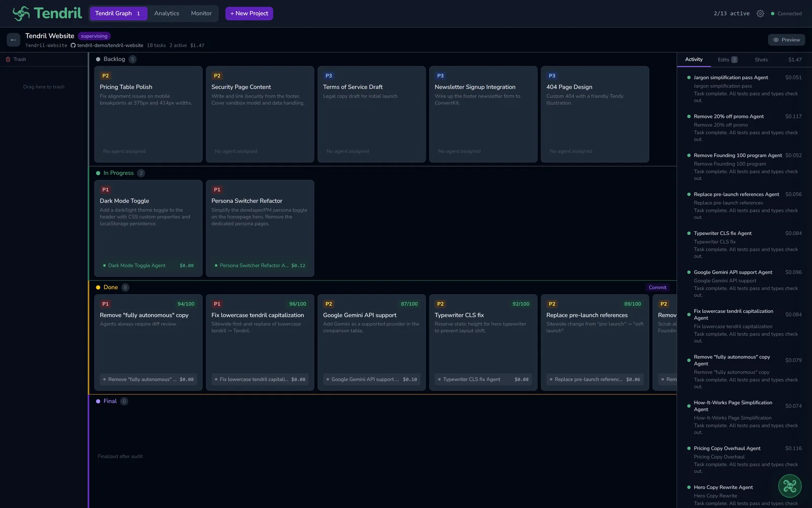Screen dimensions: 812x508
Task: Click the green Tendril agent button at bottom right
Action: (x=789, y=486)
